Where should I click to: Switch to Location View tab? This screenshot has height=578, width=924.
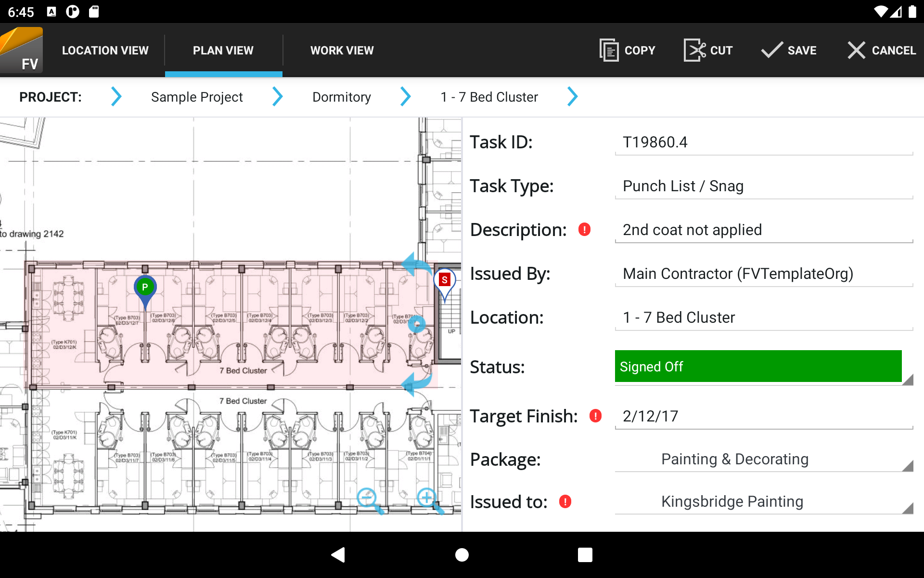point(105,51)
